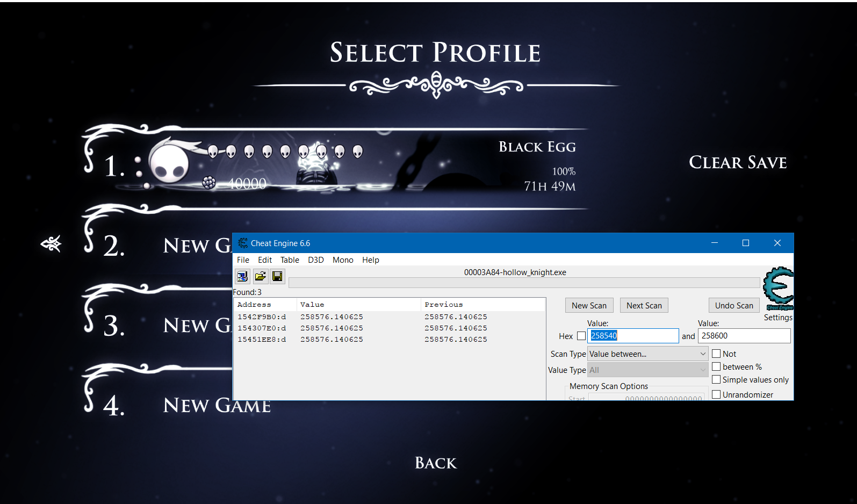Click the Value cell in row 15451EE8:d

pyautogui.click(x=332, y=340)
